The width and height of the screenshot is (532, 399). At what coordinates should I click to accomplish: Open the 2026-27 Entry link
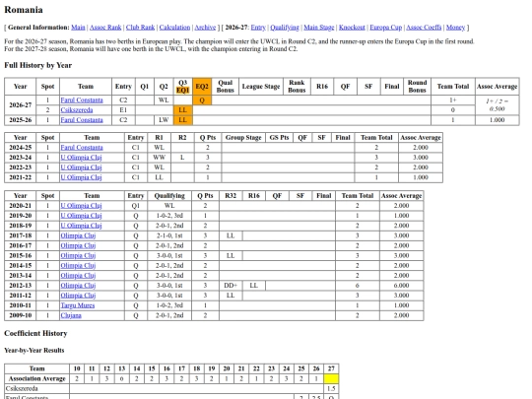258,28
